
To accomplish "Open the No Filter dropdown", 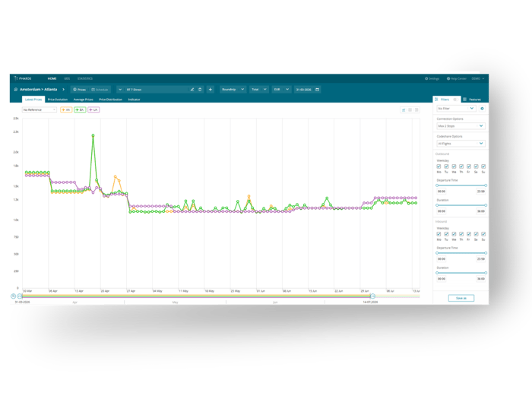I will (456, 109).
